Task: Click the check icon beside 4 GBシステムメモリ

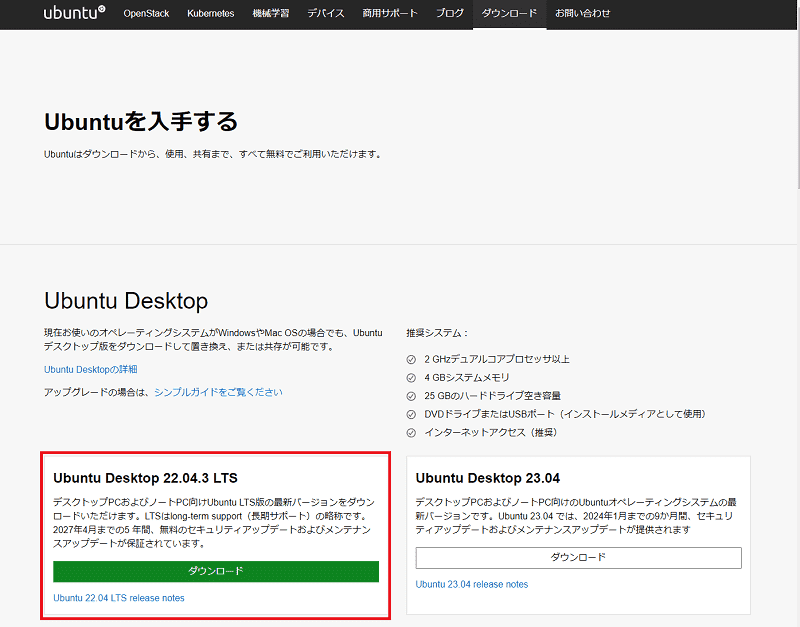Action: (x=411, y=378)
